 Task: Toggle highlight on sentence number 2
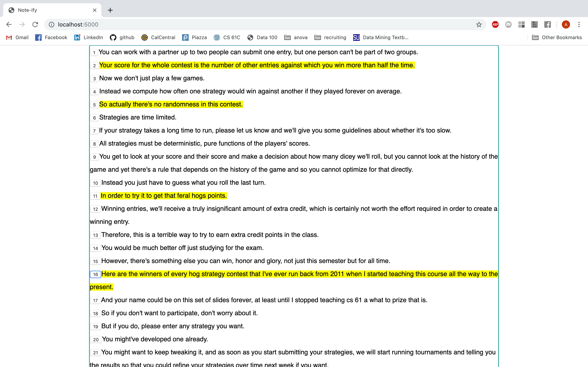94,65
